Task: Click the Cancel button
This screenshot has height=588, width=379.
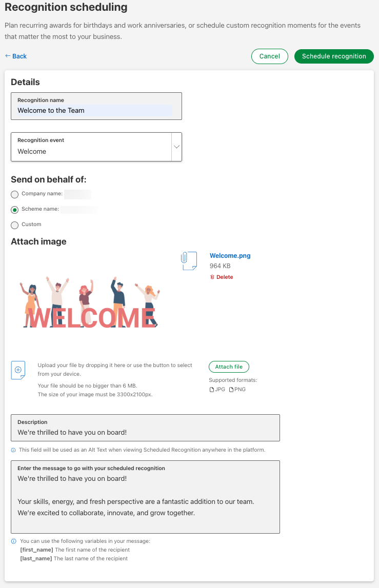Action: pyautogui.click(x=270, y=56)
